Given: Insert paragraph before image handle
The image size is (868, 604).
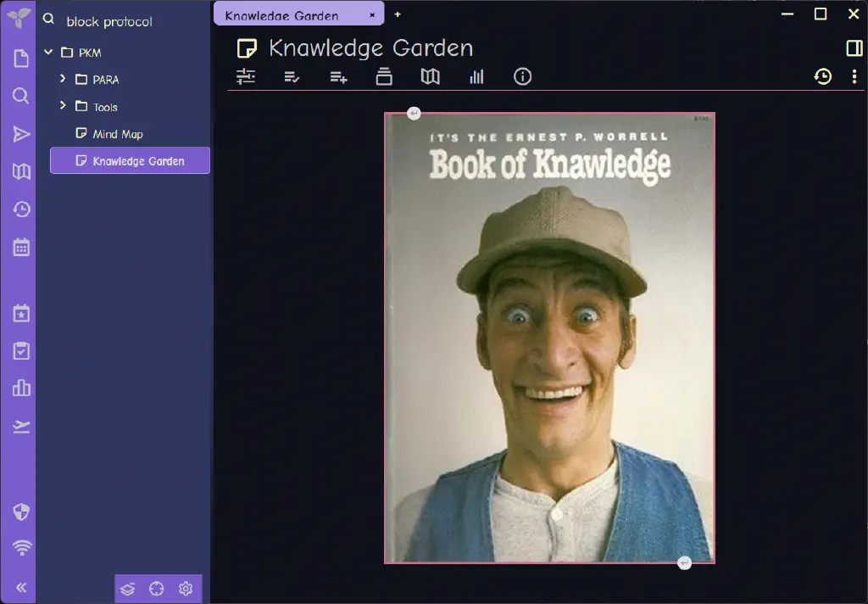Looking at the screenshot, I should point(414,113).
